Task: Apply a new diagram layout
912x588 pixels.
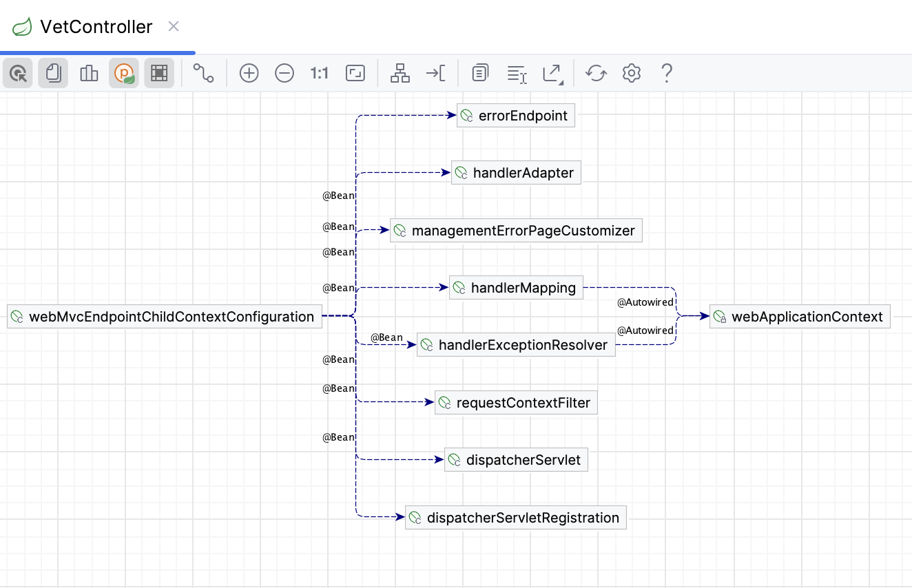Action: 400,73
